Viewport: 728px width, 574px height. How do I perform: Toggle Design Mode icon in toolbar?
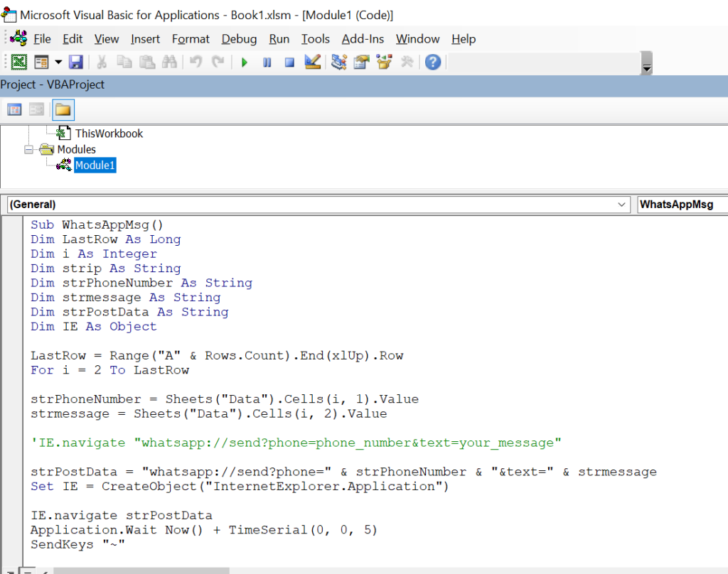coord(313,62)
